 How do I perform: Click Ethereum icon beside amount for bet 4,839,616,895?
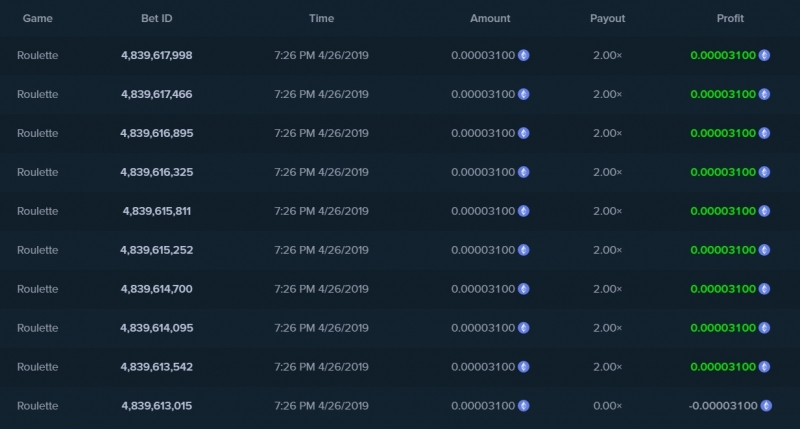point(523,133)
